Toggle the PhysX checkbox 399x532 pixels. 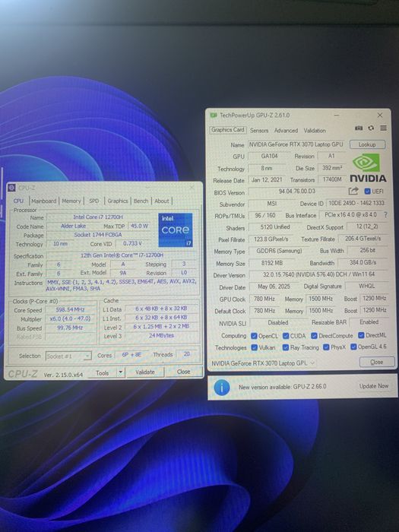[326, 347]
